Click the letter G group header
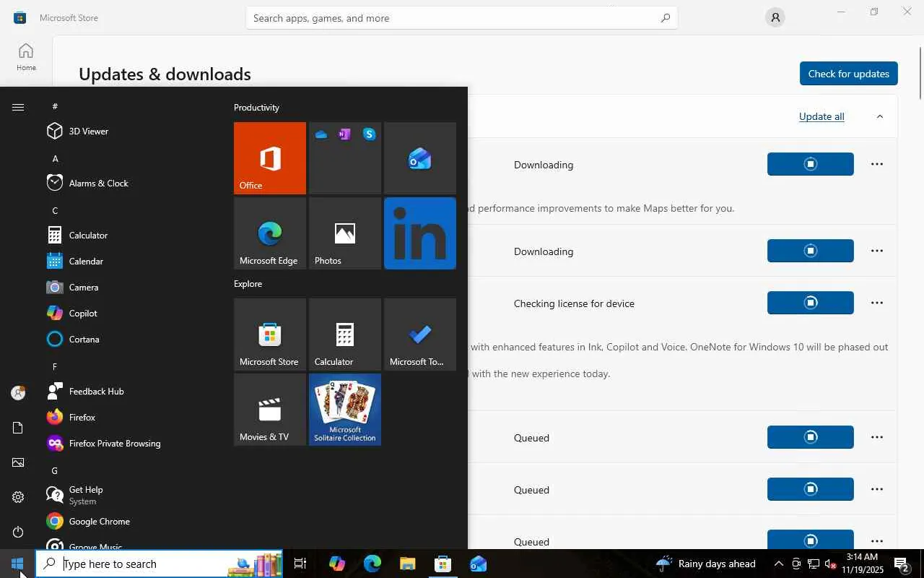 click(56, 470)
